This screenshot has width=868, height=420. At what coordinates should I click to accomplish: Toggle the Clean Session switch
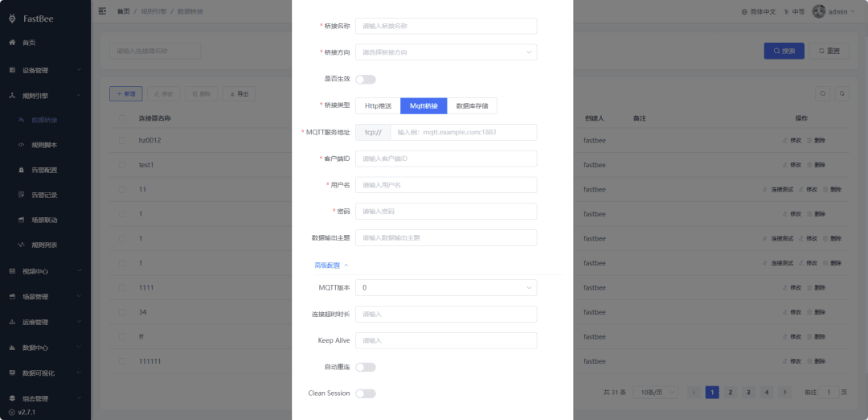366,393
